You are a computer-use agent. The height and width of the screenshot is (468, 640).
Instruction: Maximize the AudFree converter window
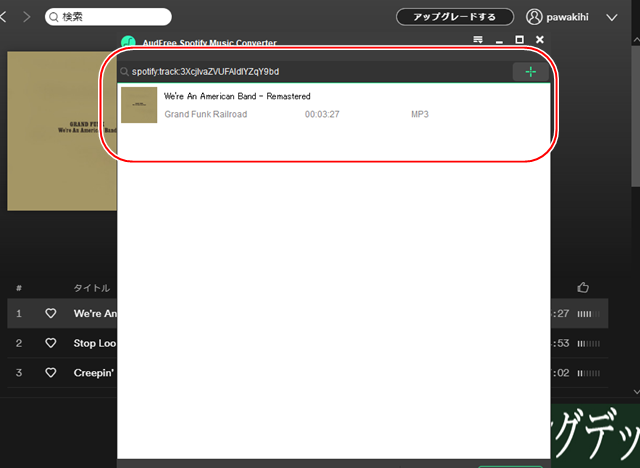coord(519,40)
